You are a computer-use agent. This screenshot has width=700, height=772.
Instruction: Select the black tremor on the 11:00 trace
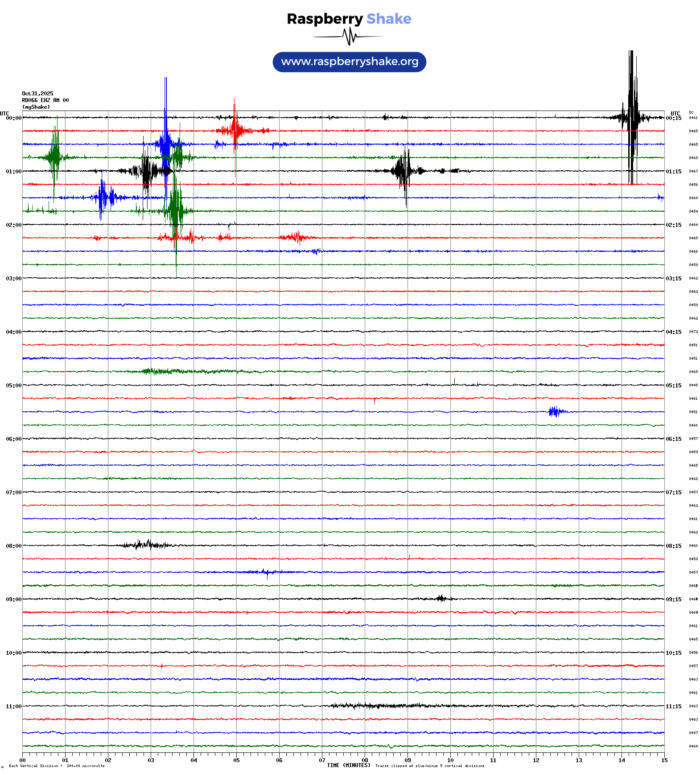[x=379, y=706]
